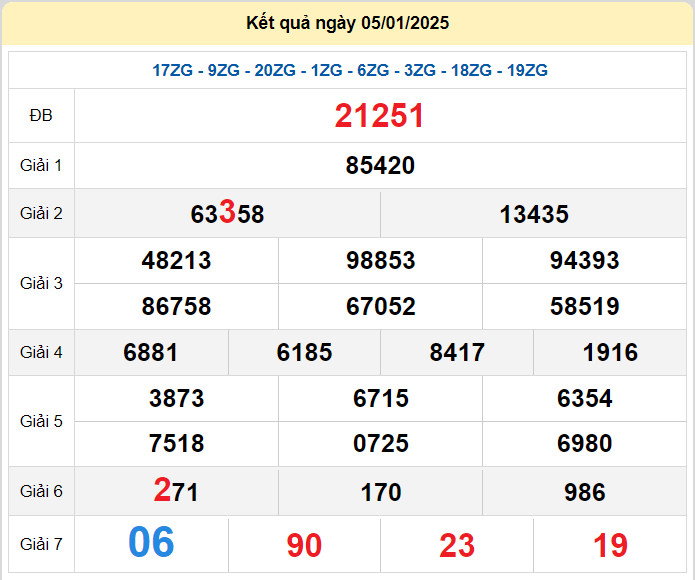Screen dimensions: 695x580
Task: Click the number 48213
Action: tap(176, 260)
